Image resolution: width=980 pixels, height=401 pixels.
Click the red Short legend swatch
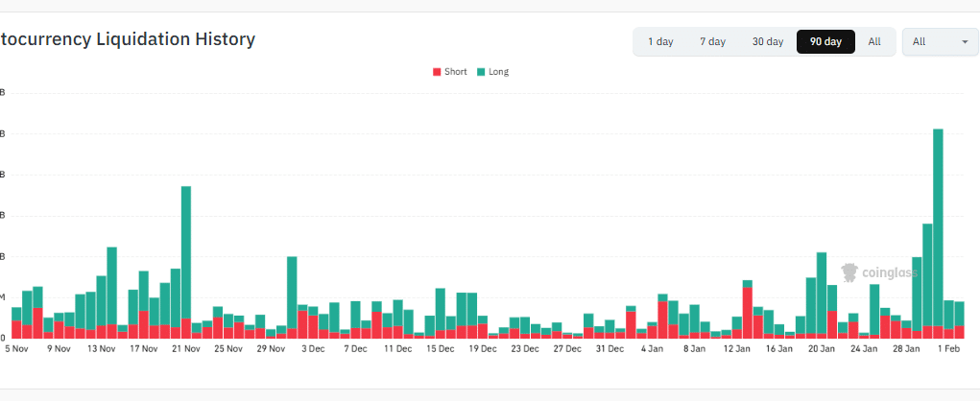tap(438, 72)
